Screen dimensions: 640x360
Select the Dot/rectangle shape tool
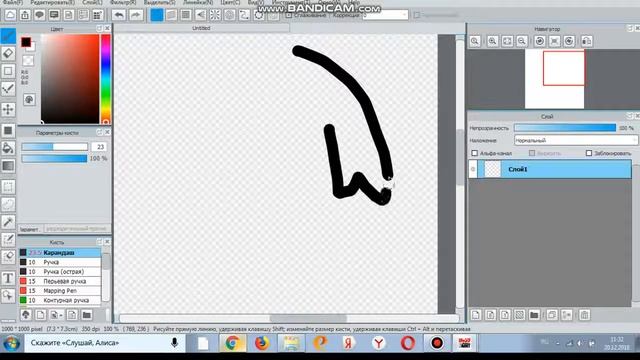[x=8, y=71]
